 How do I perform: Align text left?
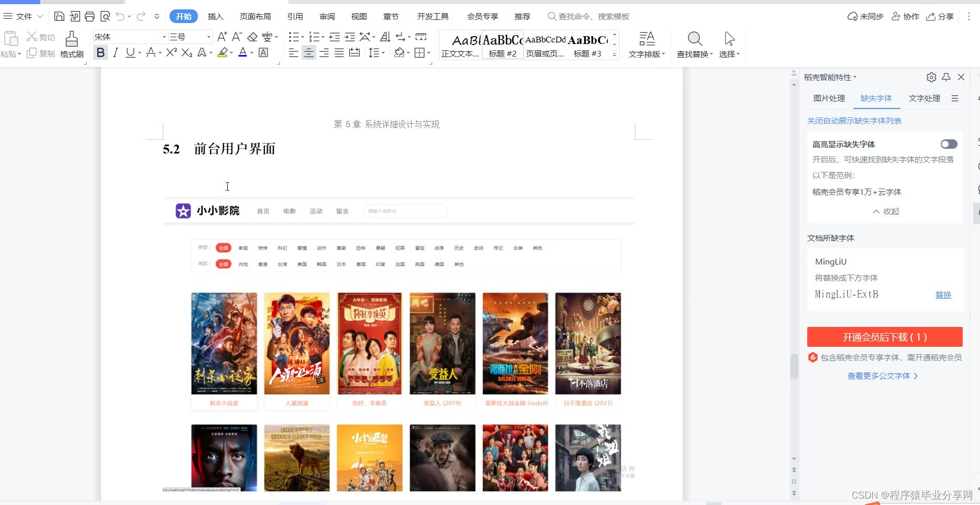click(x=294, y=52)
